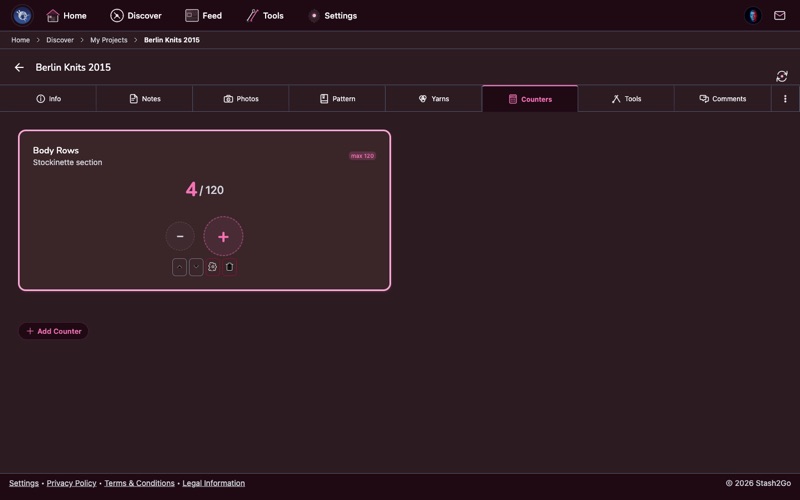800x500 pixels.
Task: Open the three-dot more options menu
Action: pyautogui.click(x=785, y=99)
